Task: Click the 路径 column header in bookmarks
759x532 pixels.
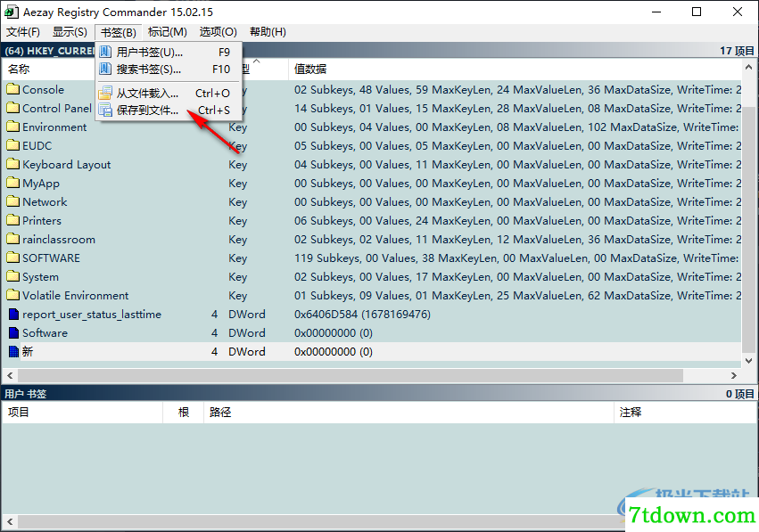Action: (x=408, y=412)
